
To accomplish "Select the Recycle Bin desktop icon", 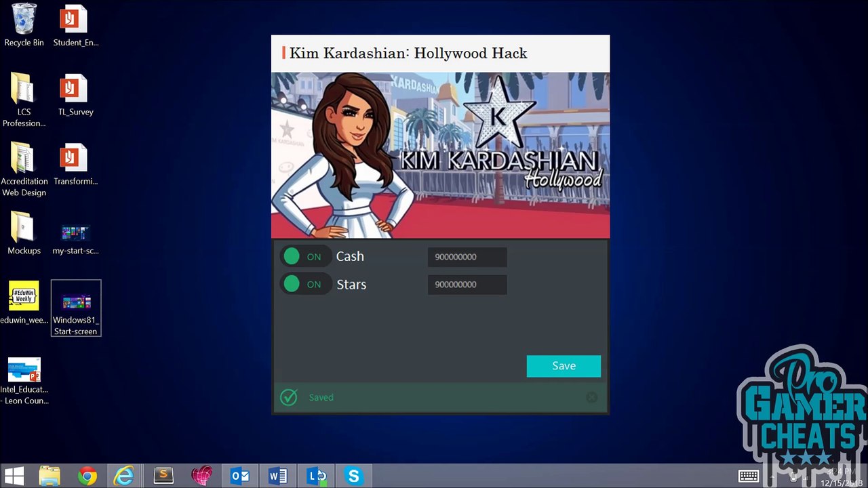I will 24,26.
